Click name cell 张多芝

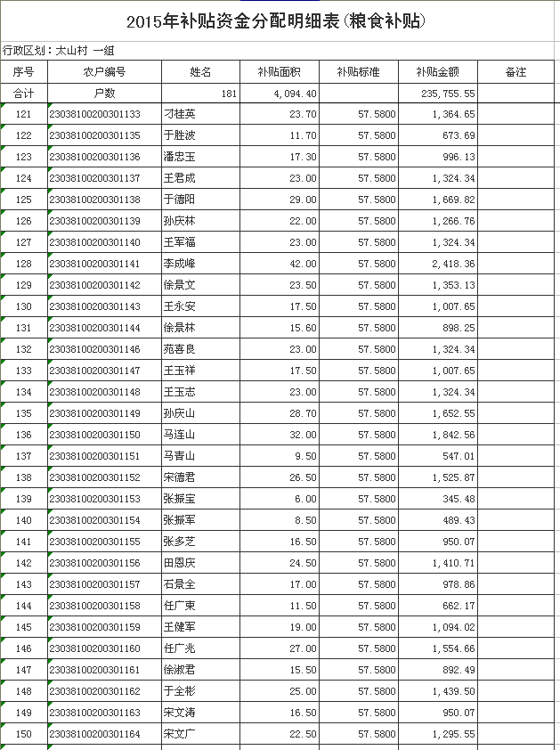tap(201, 542)
